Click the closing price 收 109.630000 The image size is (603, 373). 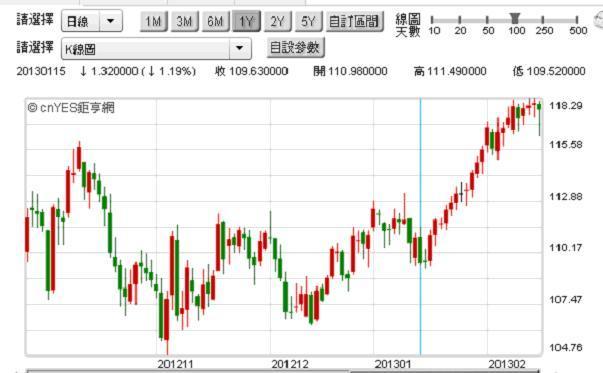click(252, 71)
